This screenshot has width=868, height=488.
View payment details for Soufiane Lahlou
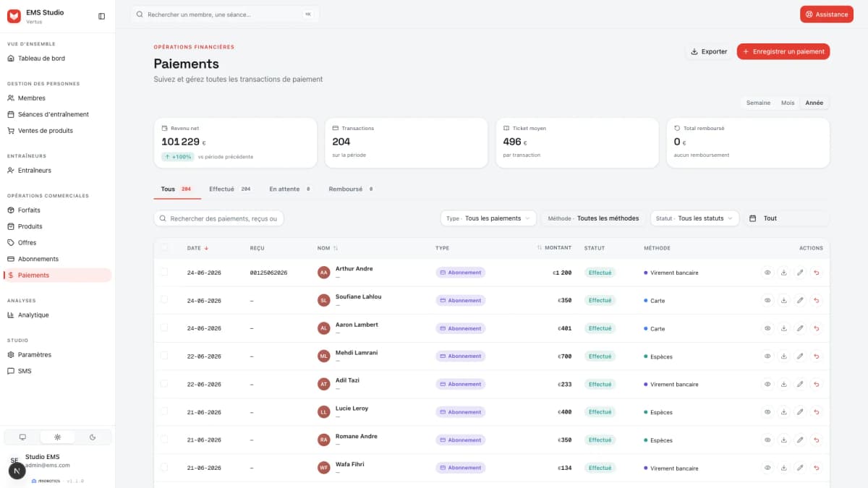click(767, 300)
